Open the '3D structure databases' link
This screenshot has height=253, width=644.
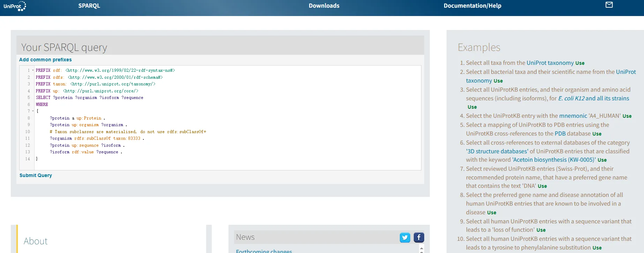497,151
